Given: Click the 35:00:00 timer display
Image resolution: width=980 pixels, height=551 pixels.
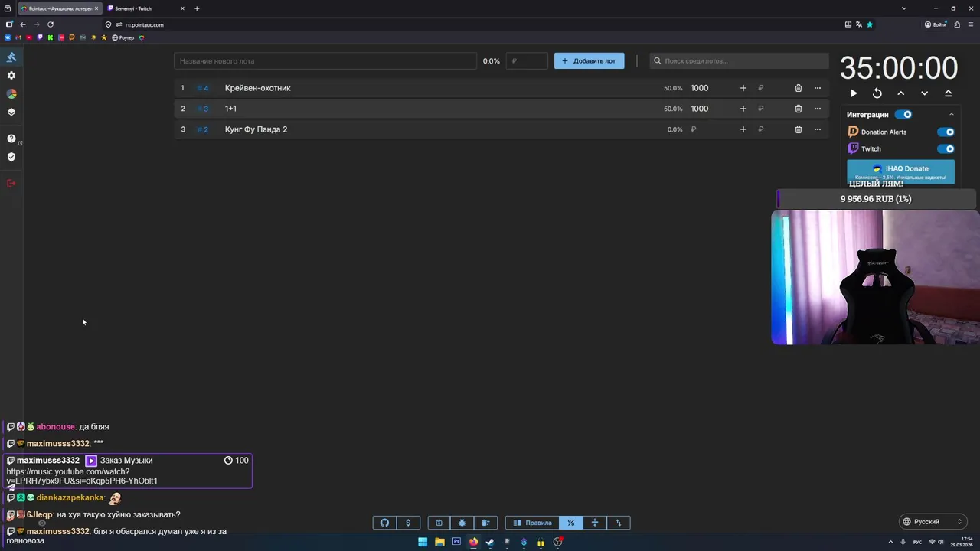Looking at the screenshot, I should point(899,68).
